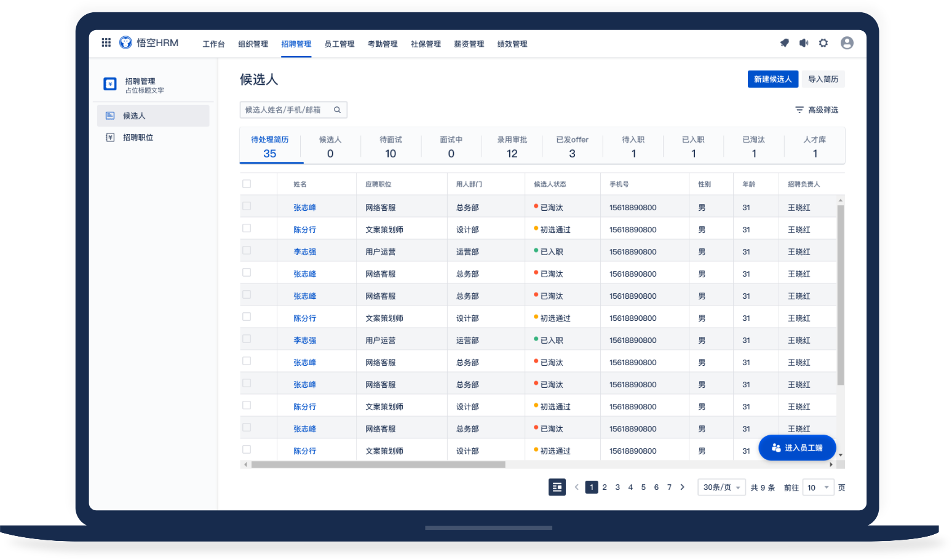Click the 新建候选人 button
Viewport: 952px width, 560px height.
(772, 79)
